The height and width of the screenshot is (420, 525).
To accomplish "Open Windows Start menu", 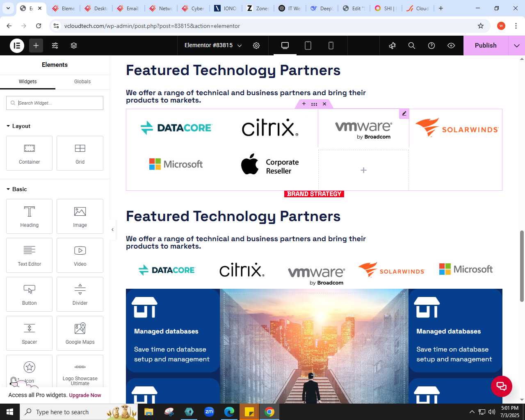I will (x=10, y=412).
